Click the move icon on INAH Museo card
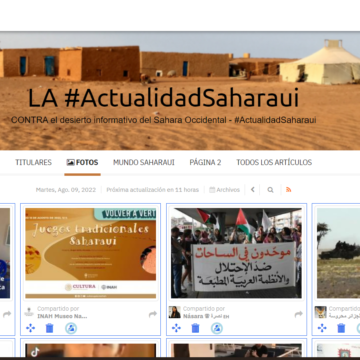Image resolution: width=360 pixels, height=360 pixels. pos(30,328)
